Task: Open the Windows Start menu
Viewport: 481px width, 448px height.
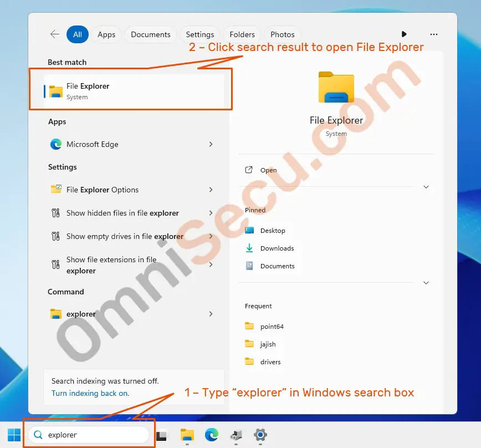Action: [x=14, y=435]
